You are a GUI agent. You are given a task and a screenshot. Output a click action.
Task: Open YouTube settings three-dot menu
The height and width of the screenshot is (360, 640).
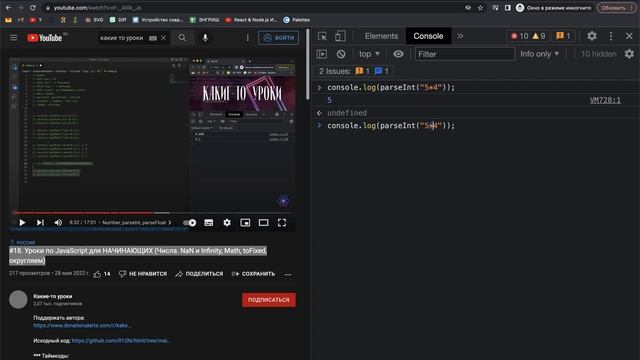point(247,38)
